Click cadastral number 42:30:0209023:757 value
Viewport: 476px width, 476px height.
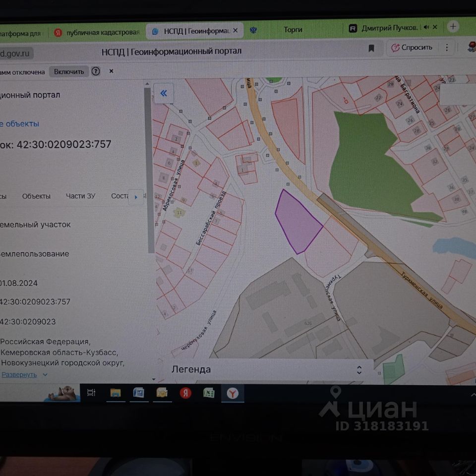pyautogui.click(x=36, y=302)
